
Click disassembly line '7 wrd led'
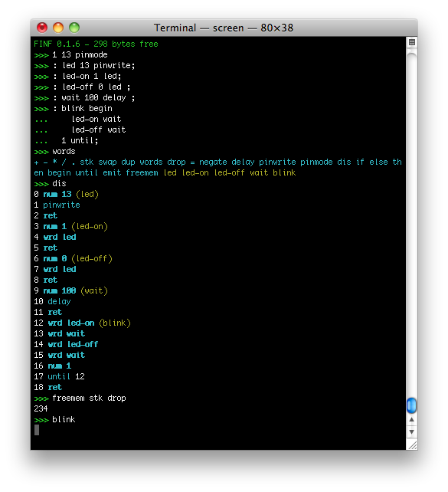[55, 270]
